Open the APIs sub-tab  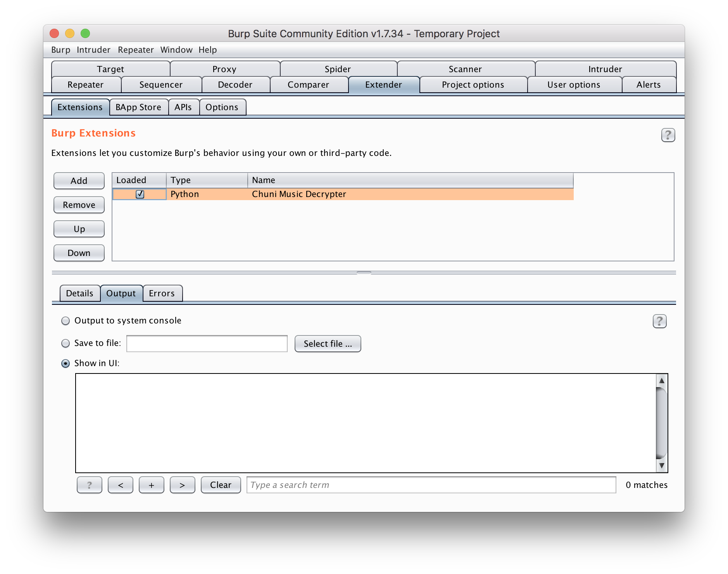[x=183, y=107]
